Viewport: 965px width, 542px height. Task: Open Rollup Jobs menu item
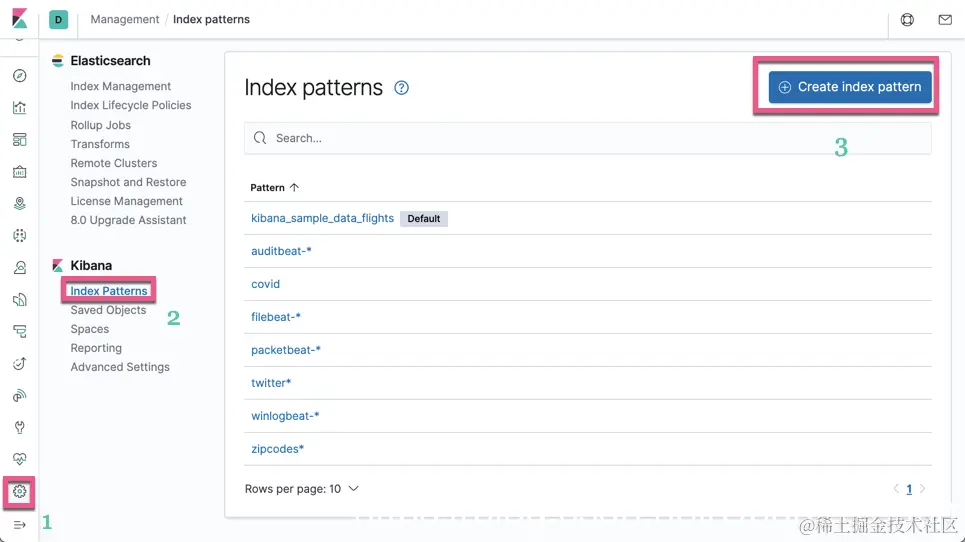pos(100,125)
